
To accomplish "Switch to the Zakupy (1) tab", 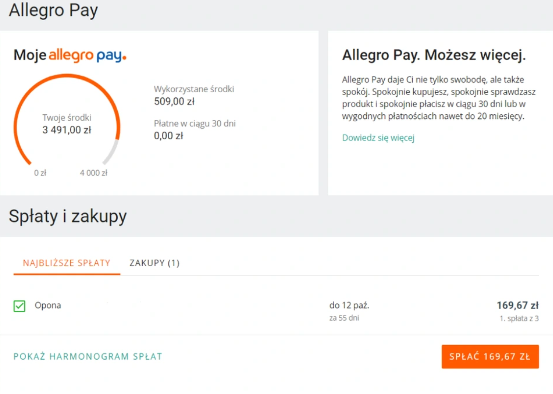I will pyautogui.click(x=154, y=263).
